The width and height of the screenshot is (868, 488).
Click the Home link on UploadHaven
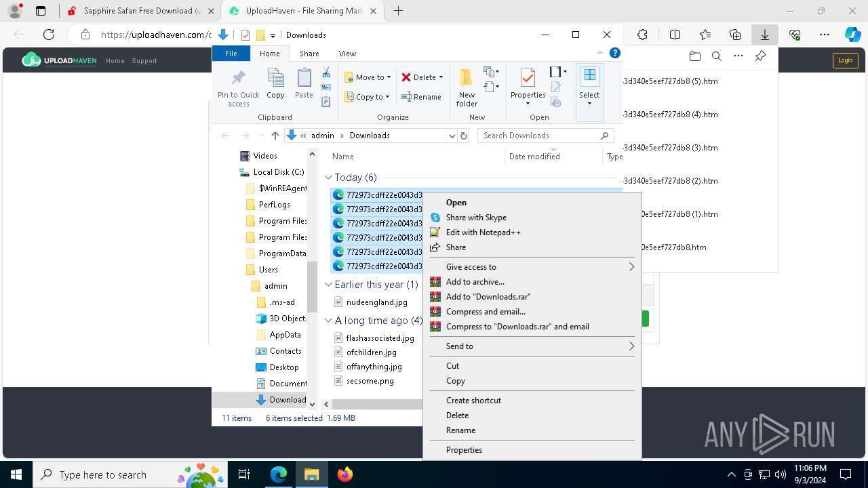115,61
